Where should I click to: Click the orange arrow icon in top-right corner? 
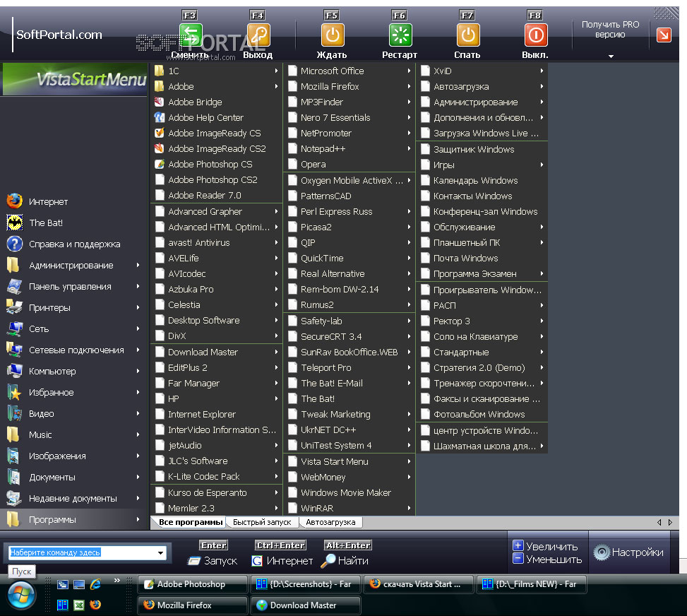pyautogui.click(x=664, y=35)
